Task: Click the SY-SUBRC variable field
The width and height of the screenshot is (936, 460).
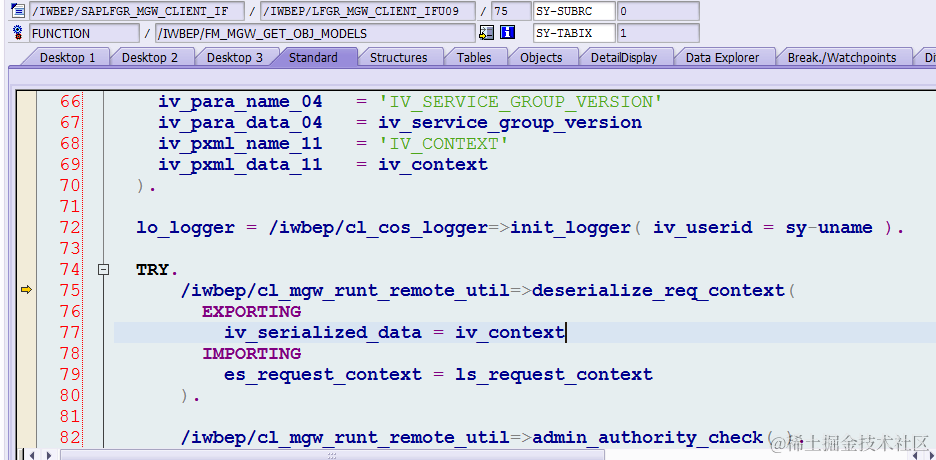Action: [574, 11]
